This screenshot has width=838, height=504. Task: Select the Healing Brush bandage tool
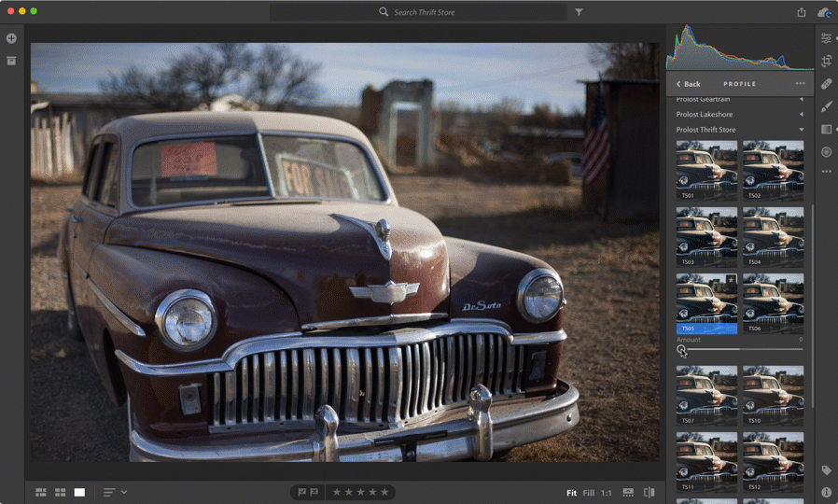pyautogui.click(x=826, y=84)
